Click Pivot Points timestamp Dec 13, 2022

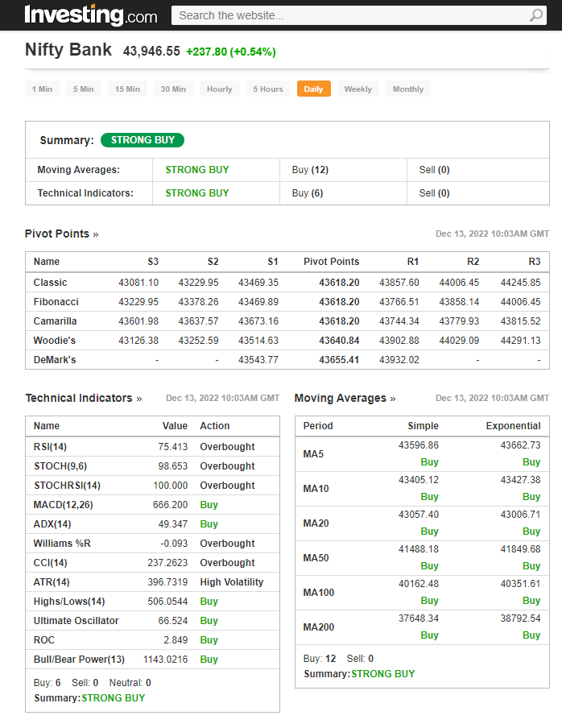492,234
